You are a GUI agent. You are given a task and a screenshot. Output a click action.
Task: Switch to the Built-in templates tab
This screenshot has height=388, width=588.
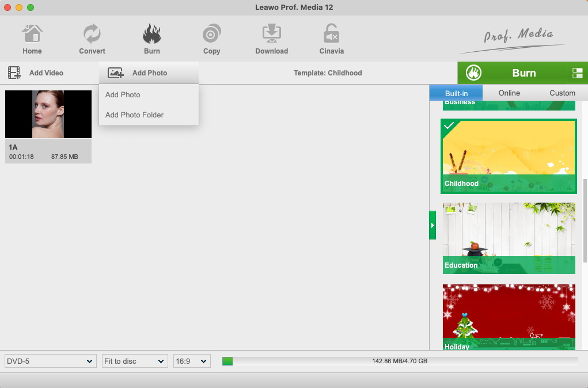coord(456,93)
